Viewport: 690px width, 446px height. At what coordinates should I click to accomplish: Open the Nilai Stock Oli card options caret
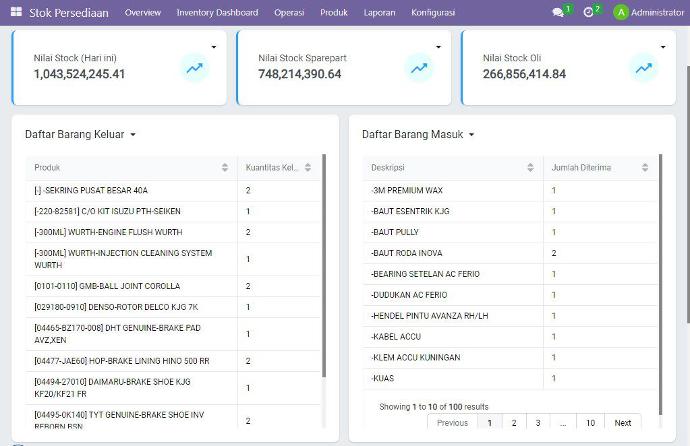click(x=662, y=47)
